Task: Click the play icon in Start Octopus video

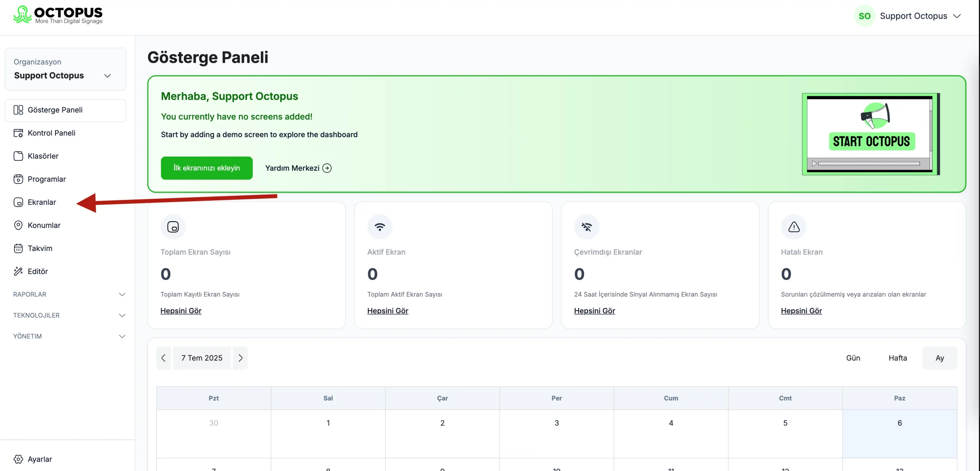Action: [814, 164]
